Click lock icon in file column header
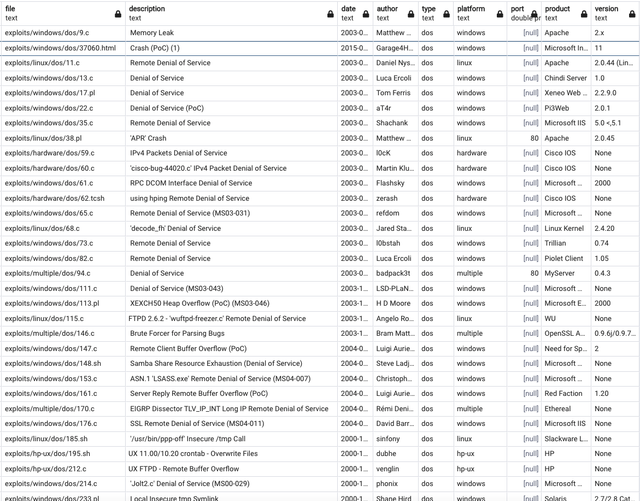 [x=118, y=14]
